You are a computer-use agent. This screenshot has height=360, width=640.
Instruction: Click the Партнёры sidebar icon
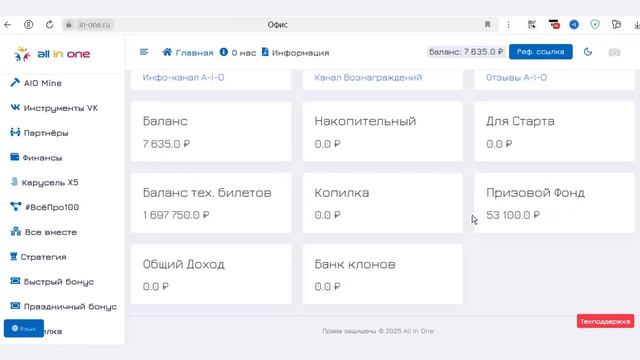point(15,132)
